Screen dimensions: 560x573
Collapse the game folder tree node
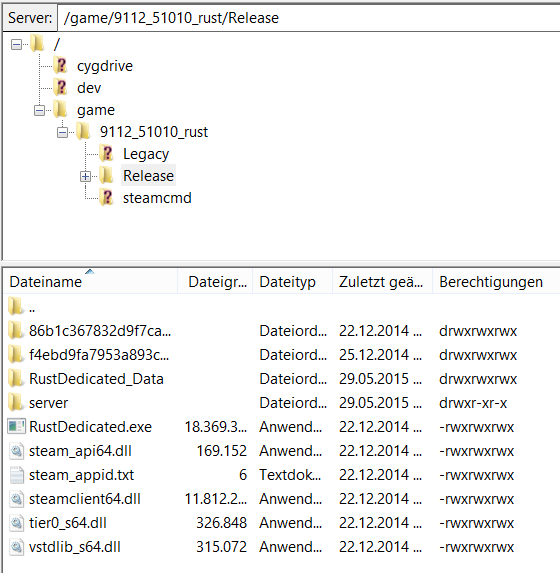(39, 110)
